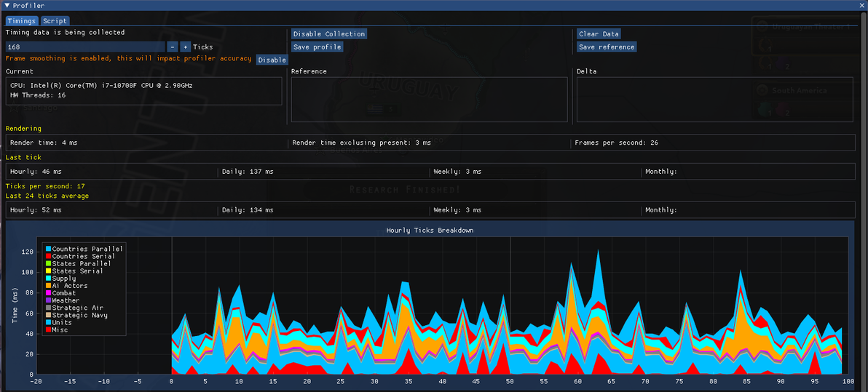Toggle Countries Serial legend swatch

pyautogui.click(x=48, y=257)
